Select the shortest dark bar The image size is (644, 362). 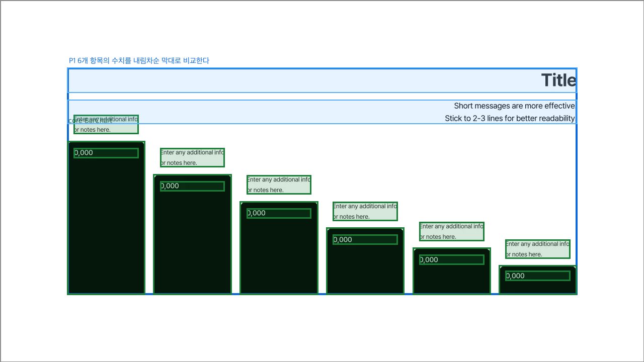pyautogui.click(x=538, y=280)
